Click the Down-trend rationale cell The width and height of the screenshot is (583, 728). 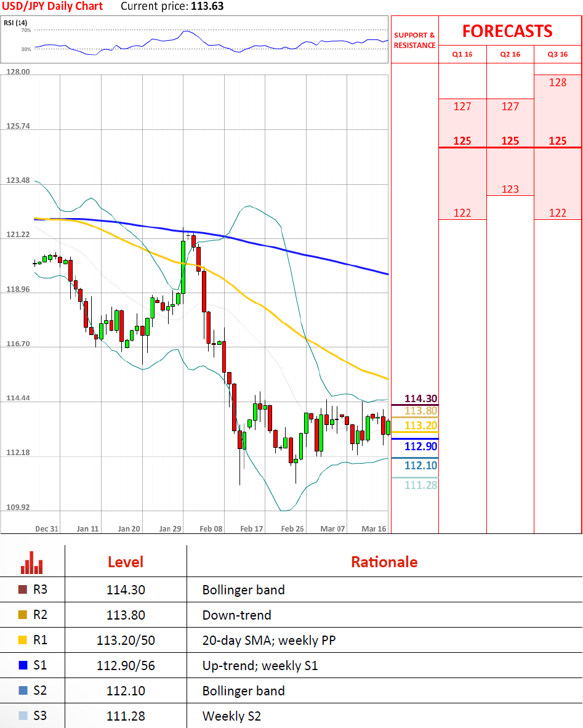237,615
